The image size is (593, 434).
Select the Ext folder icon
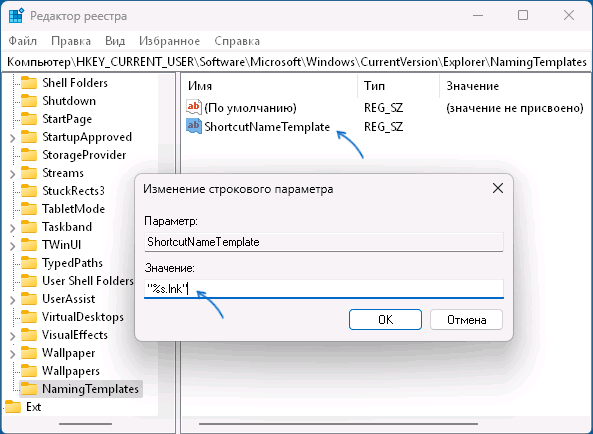[x=13, y=407]
